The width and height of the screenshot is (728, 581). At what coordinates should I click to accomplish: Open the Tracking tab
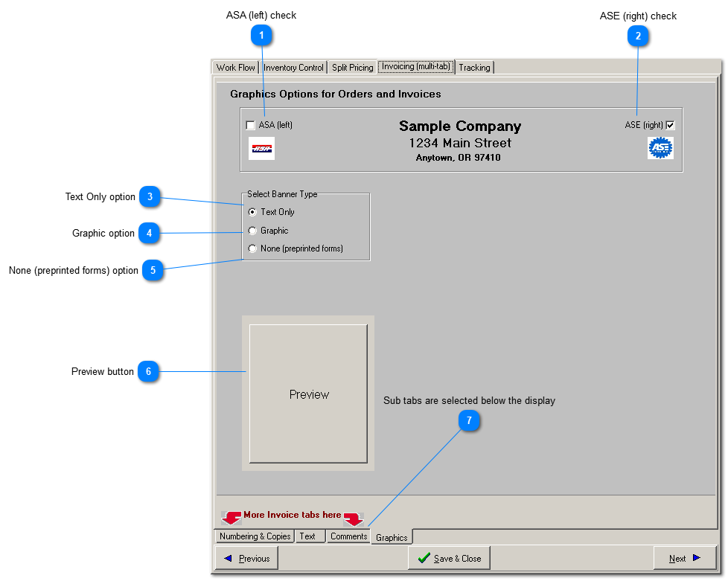[474, 68]
